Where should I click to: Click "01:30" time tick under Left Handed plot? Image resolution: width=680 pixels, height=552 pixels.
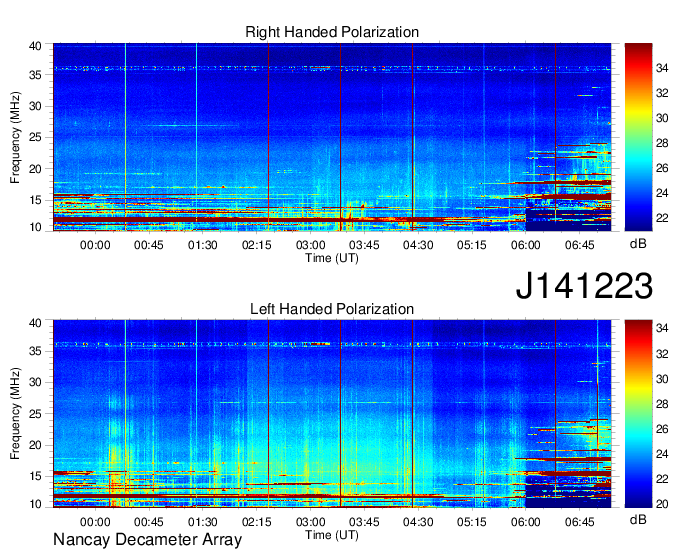click(203, 522)
